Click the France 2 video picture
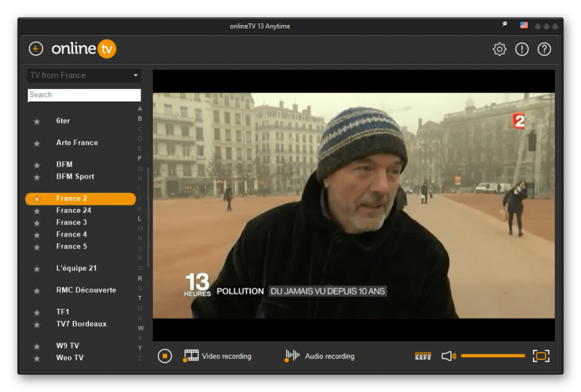The width and height of the screenshot is (581, 392). 354,206
